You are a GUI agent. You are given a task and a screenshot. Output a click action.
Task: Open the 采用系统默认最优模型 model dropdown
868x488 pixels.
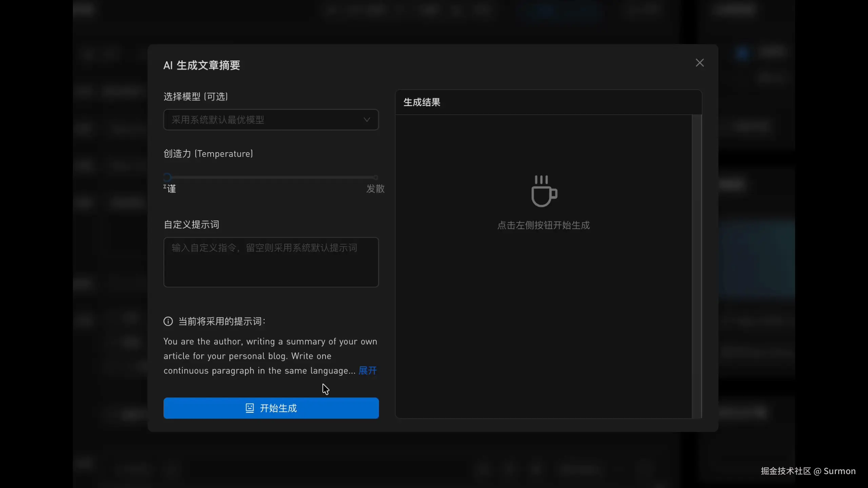click(271, 120)
